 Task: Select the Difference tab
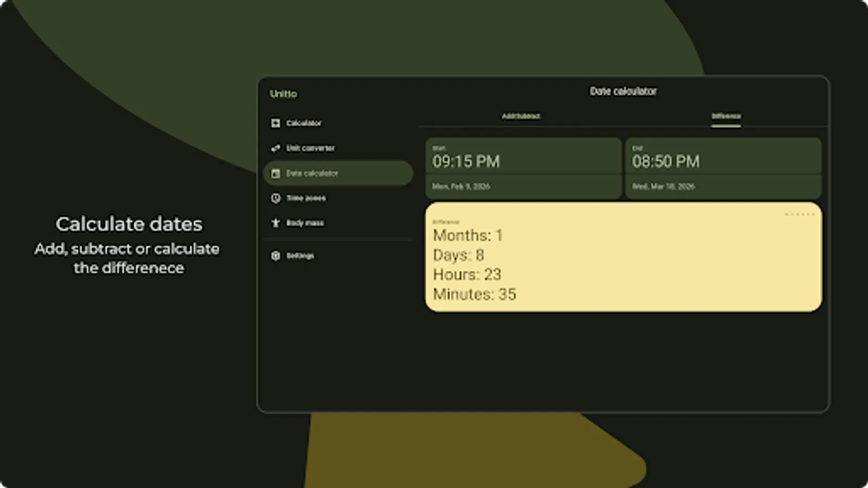tap(726, 116)
